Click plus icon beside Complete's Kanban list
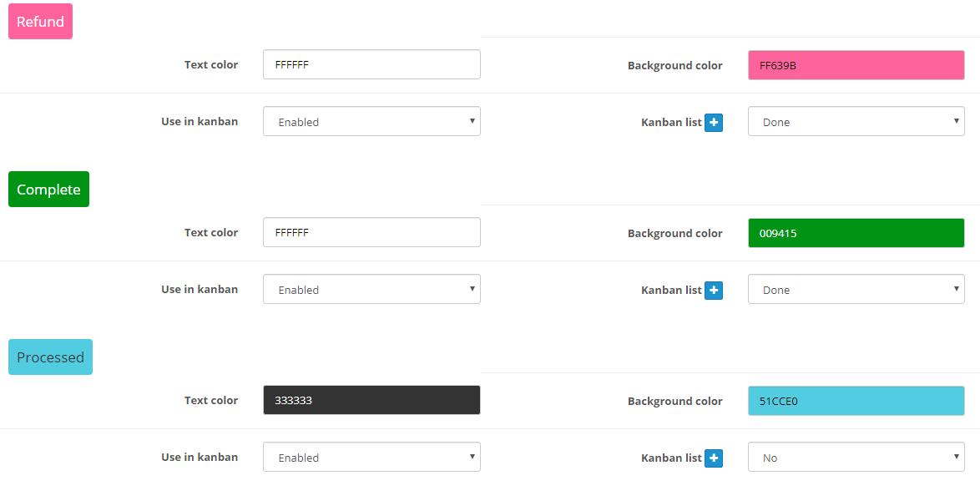980x496 pixels. coord(714,291)
